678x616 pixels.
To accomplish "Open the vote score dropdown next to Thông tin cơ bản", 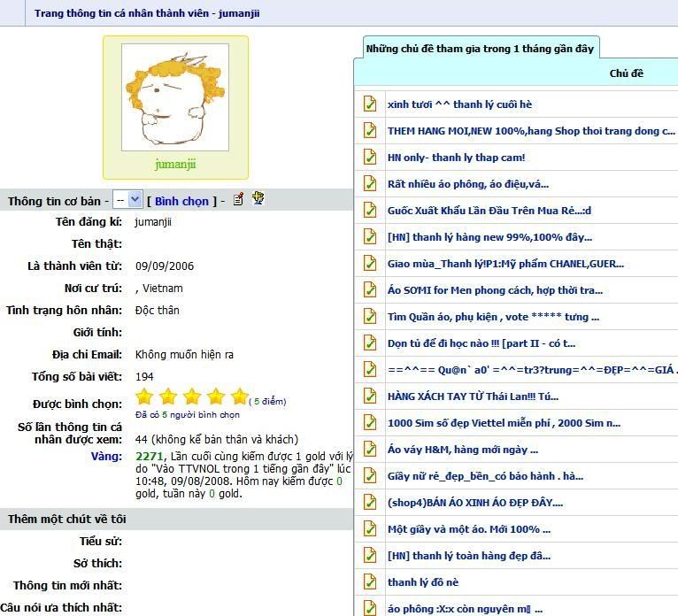I will coord(127,200).
